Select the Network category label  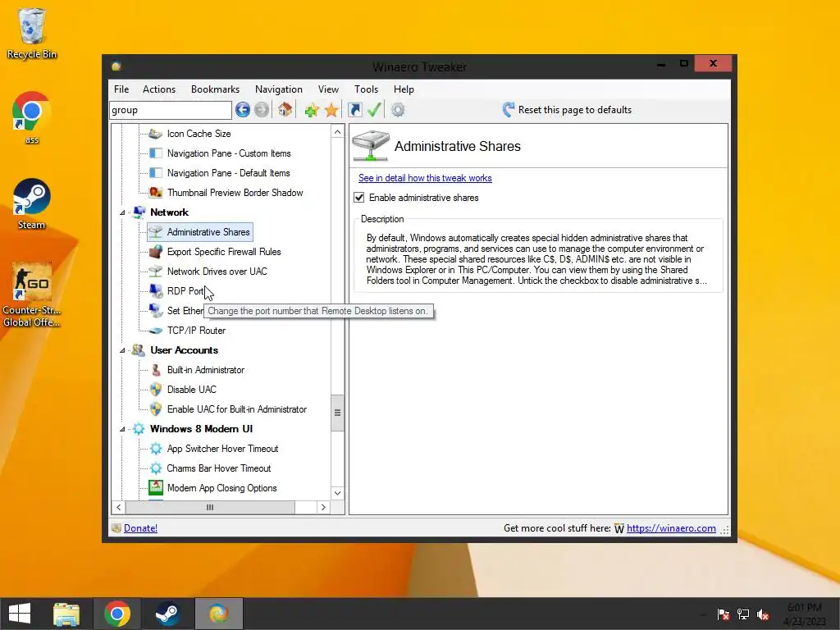click(169, 212)
